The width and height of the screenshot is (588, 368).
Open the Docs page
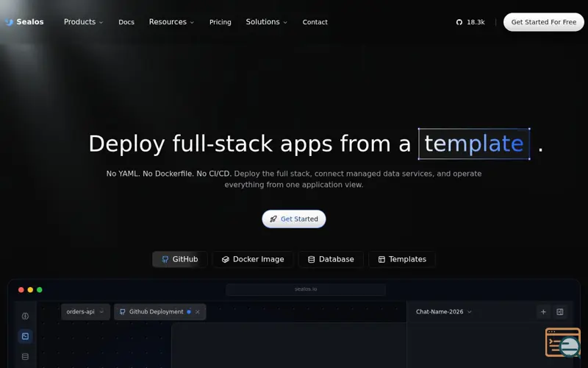126,22
